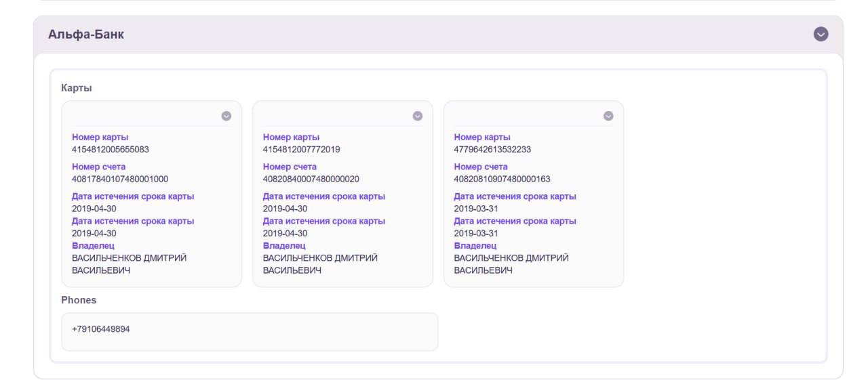Collapse the third card's chevron icon
The image size is (868, 380).
(x=608, y=116)
